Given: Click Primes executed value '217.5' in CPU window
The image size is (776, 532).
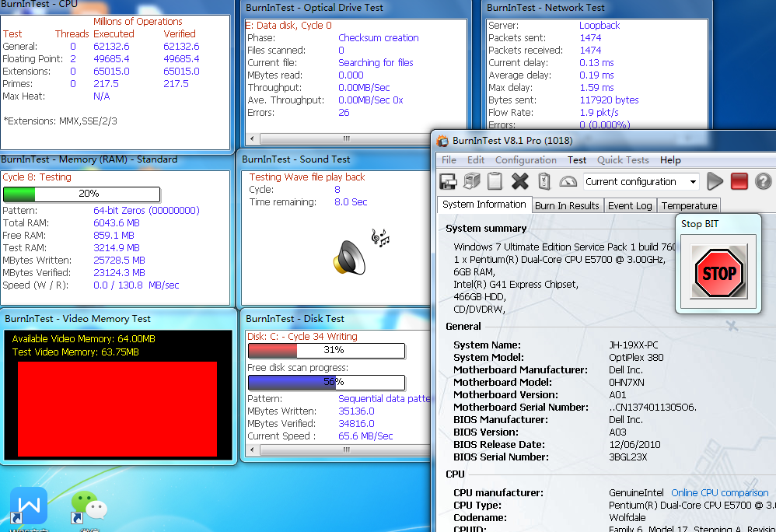Looking at the screenshot, I should 106,84.
